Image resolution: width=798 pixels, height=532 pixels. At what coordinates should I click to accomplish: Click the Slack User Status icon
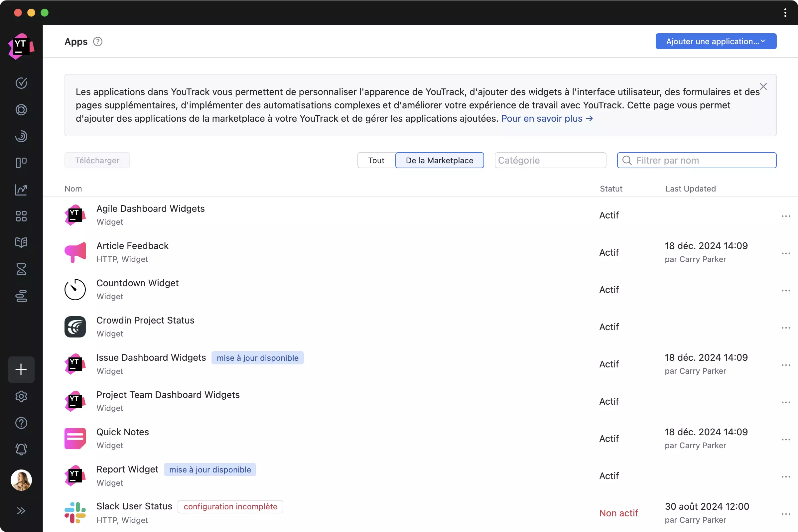pos(75,512)
